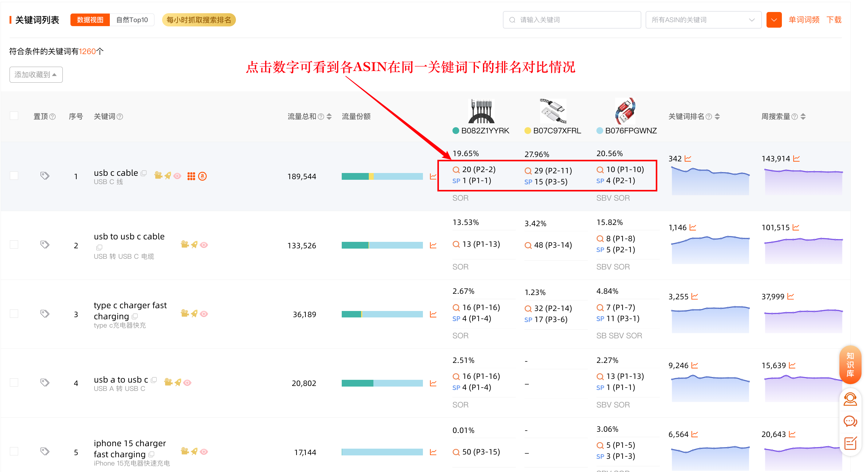Open the B07C97XFRL product thumbnail
The image size is (868, 472).
(553, 111)
